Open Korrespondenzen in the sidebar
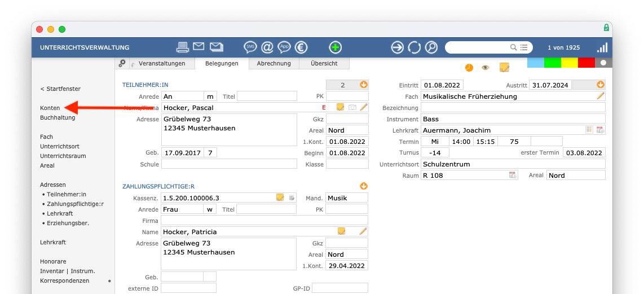 pyautogui.click(x=64, y=281)
